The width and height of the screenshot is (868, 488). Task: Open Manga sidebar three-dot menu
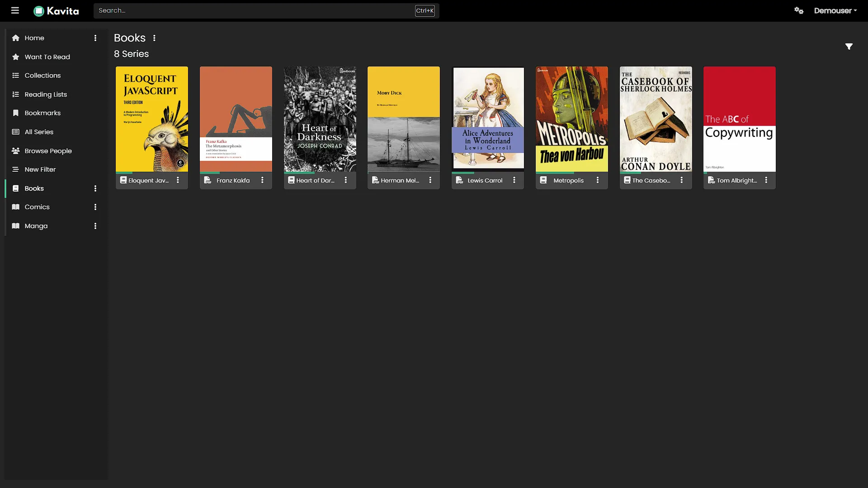tap(95, 226)
